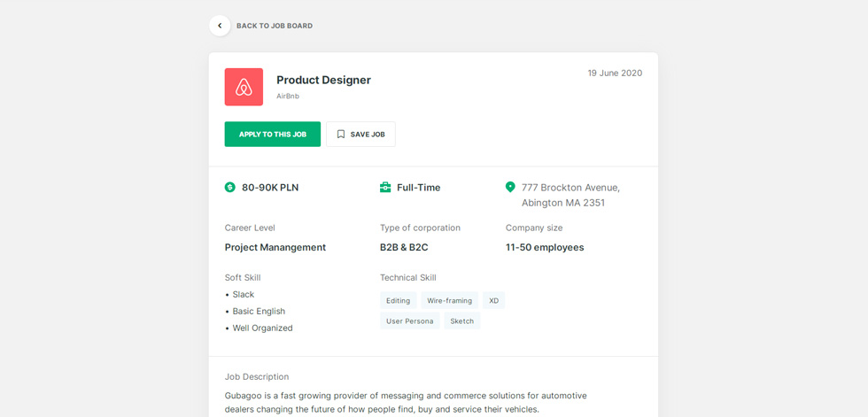This screenshot has width=868, height=417.
Task: Click the B2B & B2C corporation value
Action: pyautogui.click(x=404, y=247)
